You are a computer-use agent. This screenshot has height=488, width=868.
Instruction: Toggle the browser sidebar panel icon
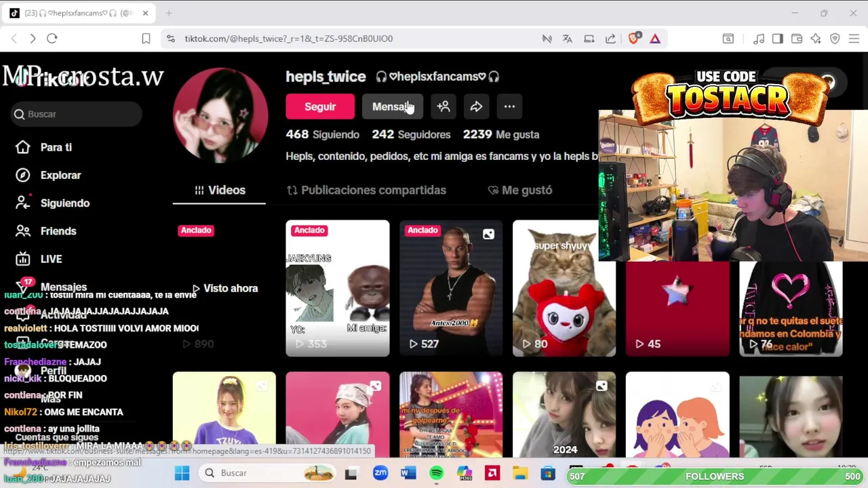[x=778, y=39]
